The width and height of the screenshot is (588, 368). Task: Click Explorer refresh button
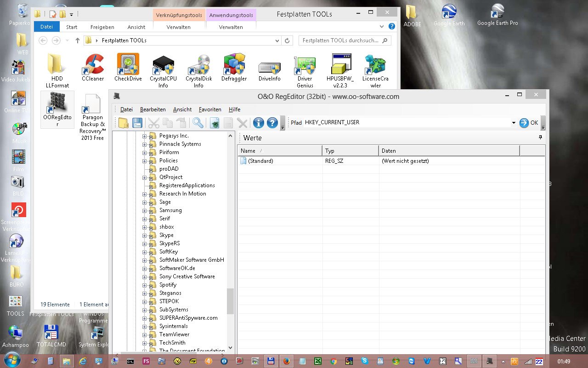click(288, 40)
